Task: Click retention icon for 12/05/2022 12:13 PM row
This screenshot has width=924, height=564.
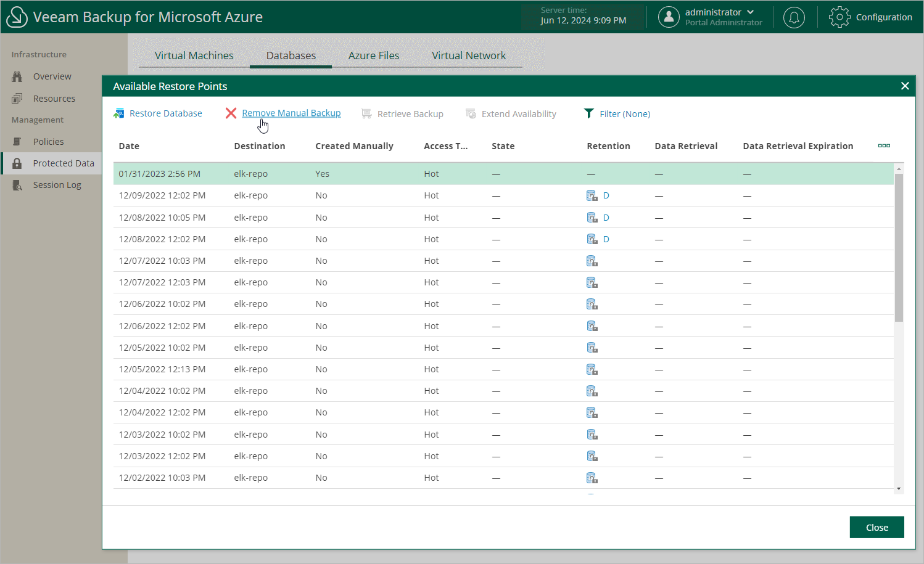Action: tap(592, 369)
